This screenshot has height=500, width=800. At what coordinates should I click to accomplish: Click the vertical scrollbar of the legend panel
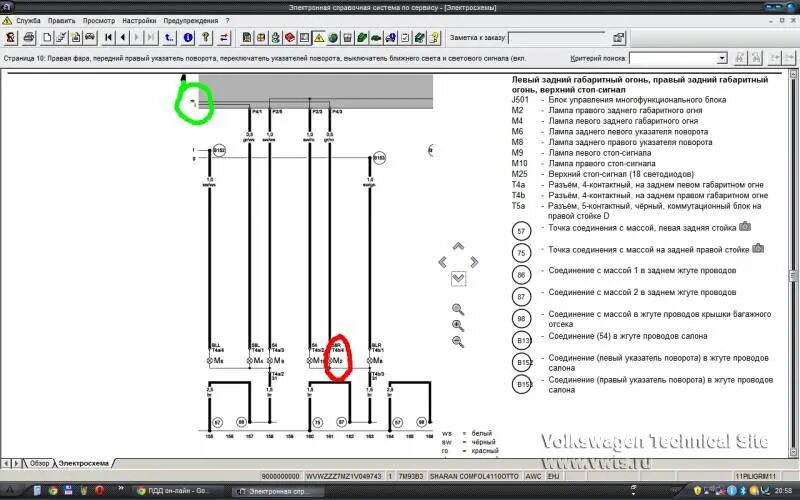[793, 263]
